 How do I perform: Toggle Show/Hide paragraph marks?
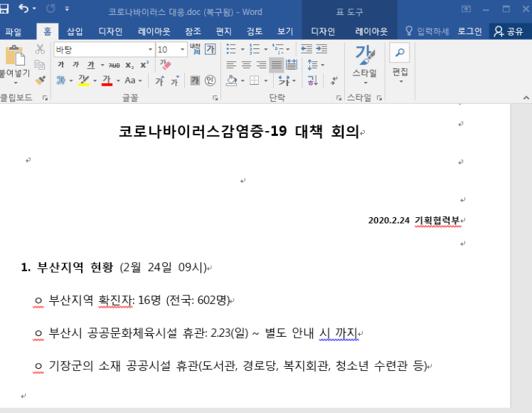tap(334, 80)
